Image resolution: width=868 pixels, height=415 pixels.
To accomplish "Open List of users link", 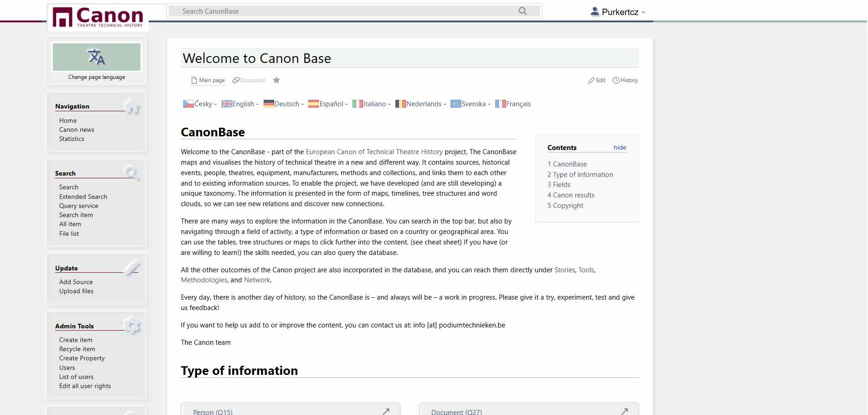I will click(x=76, y=377).
